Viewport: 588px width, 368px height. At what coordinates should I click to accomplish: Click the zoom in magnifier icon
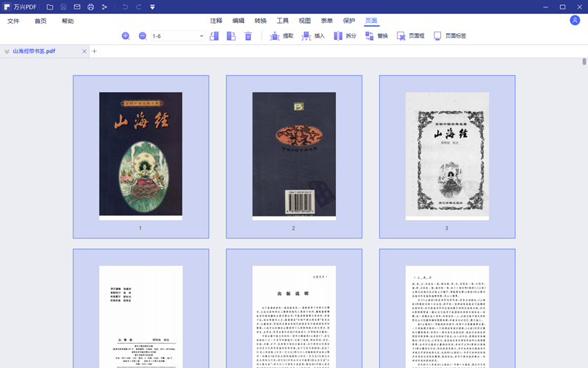click(x=126, y=36)
